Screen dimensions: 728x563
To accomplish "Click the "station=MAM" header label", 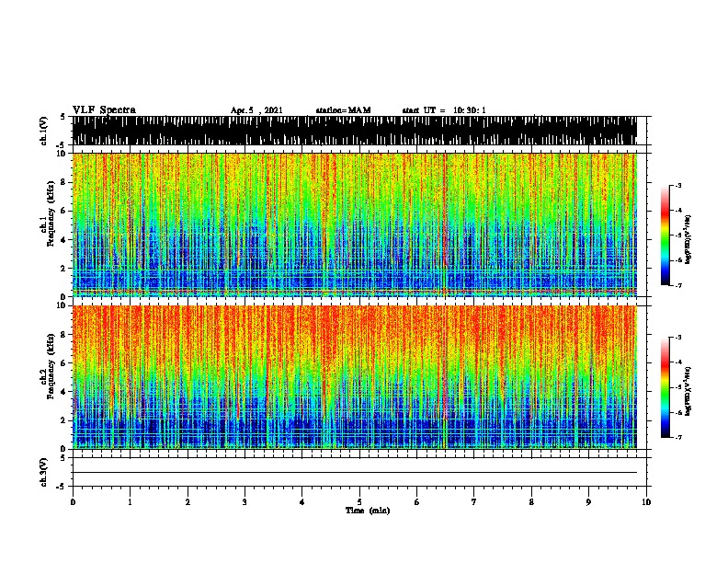I will click(344, 110).
